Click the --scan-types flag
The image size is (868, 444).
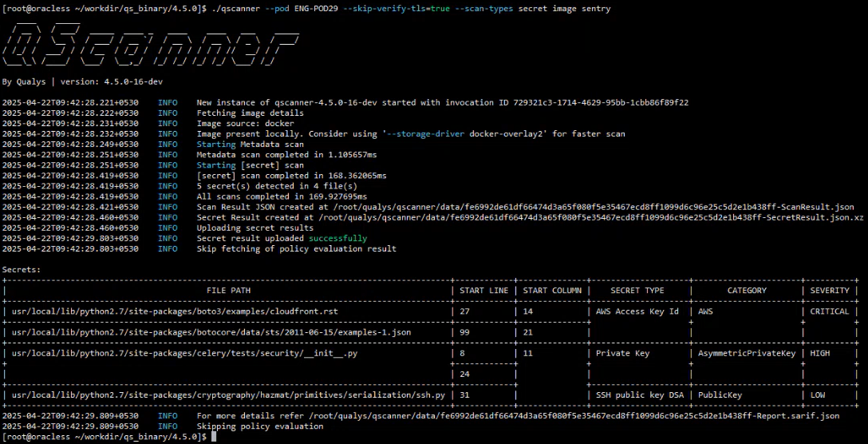click(x=483, y=9)
